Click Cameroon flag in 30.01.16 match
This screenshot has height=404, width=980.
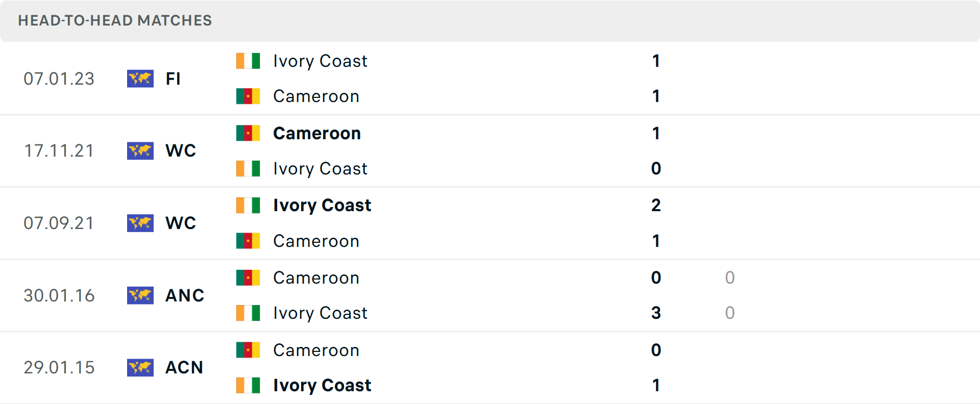(x=248, y=277)
